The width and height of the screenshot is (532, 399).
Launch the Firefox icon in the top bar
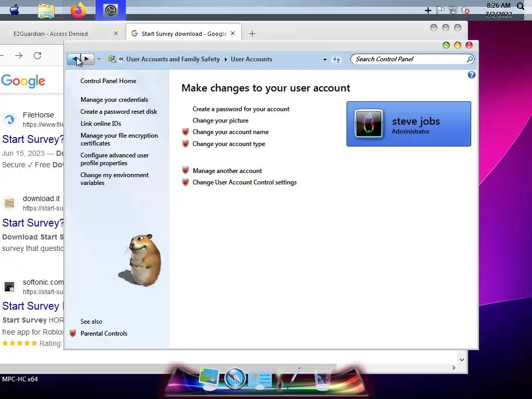coord(78,10)
